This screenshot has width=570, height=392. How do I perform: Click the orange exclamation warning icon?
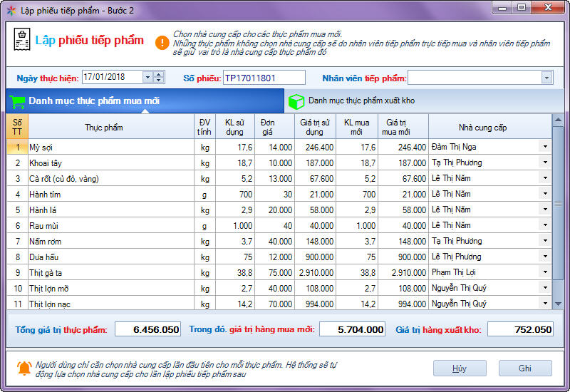tap(162, 42)
